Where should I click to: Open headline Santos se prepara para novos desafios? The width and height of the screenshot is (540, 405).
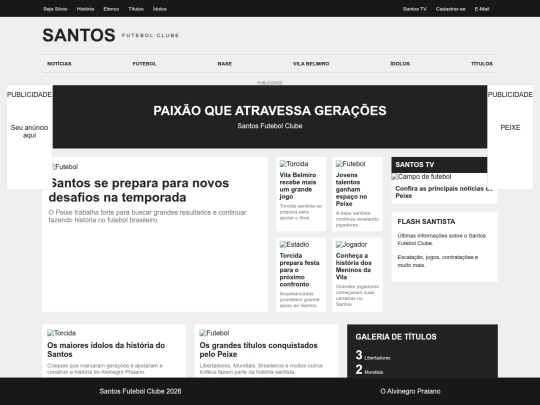[x=139, y=190]
